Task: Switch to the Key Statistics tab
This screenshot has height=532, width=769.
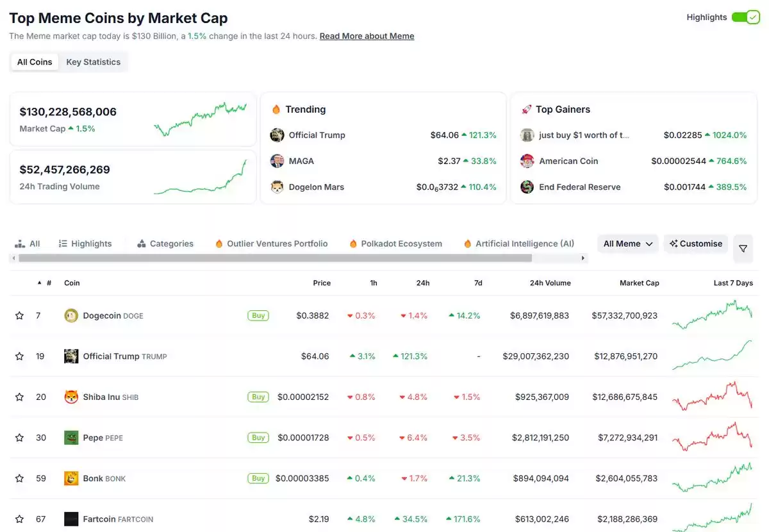Action: [x=94, y=62]
